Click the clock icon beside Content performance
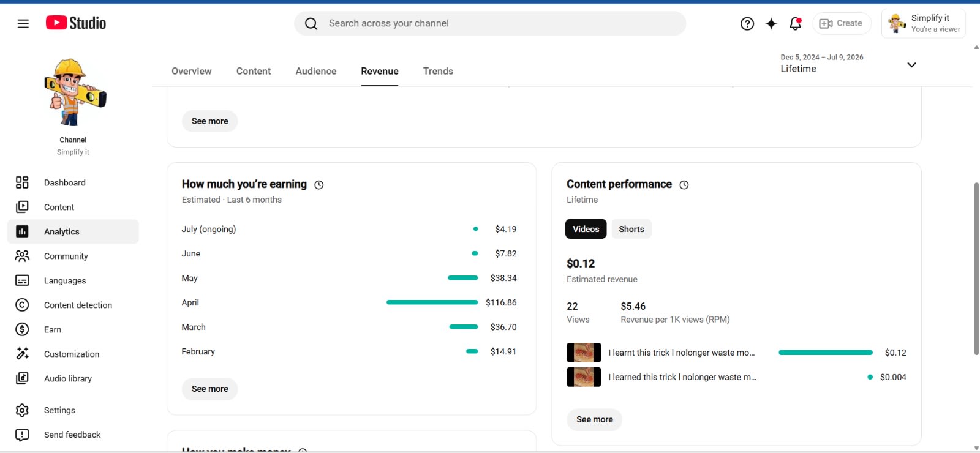980x453 pixels. 684,185
